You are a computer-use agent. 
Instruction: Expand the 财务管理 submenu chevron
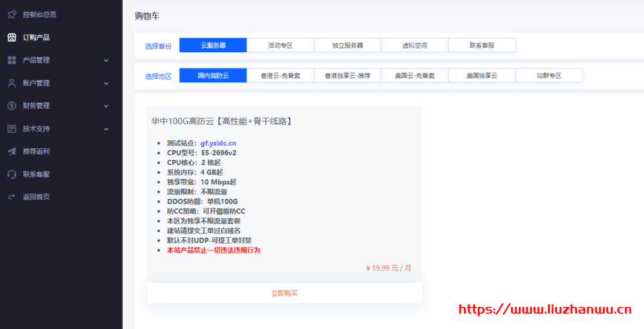click(x=106, y=106)
